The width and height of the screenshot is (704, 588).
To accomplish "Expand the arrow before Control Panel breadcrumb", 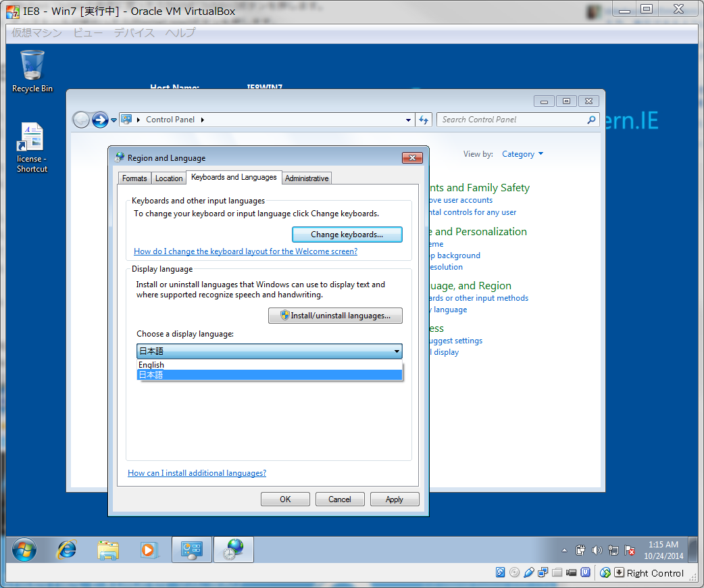I will [x=139, y=120].
